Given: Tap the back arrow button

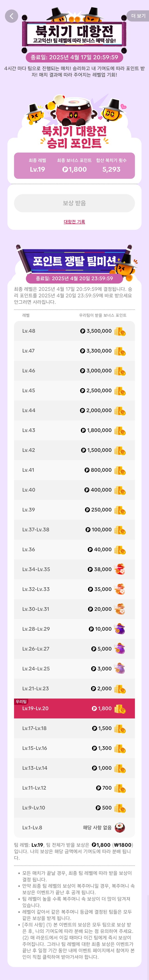Looking at the screenshot, I should pos(11,16).
